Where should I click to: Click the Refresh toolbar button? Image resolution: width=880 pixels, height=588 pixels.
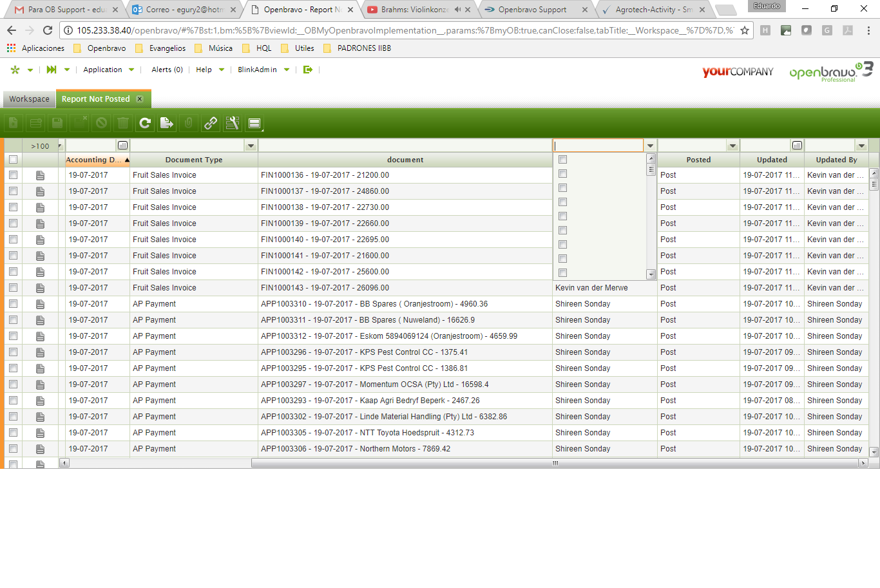click(x=145, y=123)
